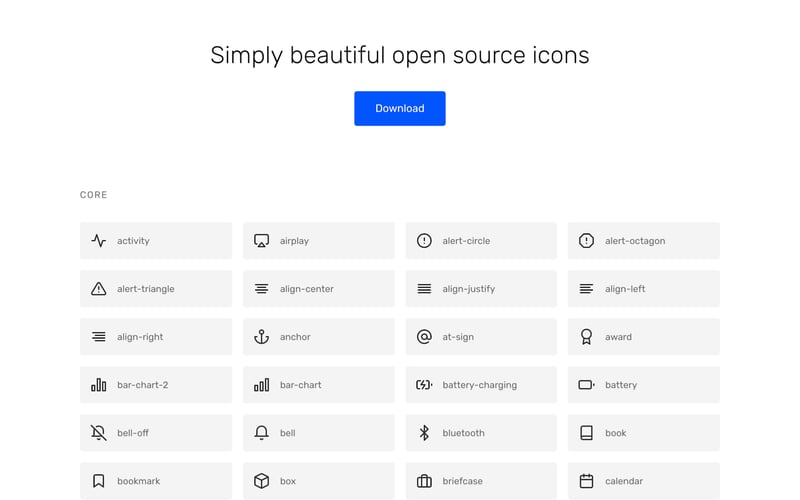
Task: Click the 'book' label text
Action: (x=615, y=433)
